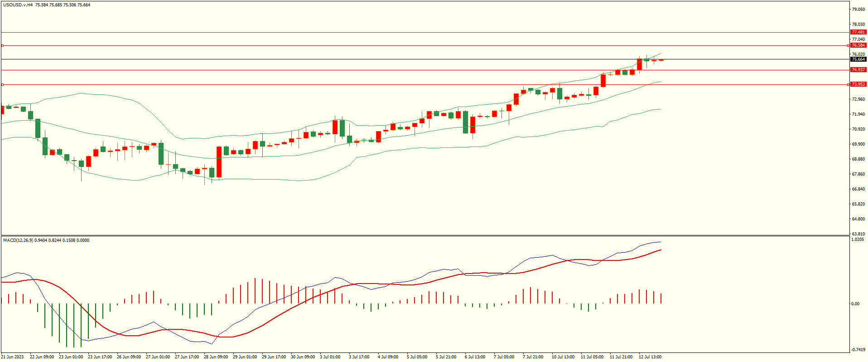
Task: Click the 5 Jul 21:00 time label
Action: (x=446, y=357)
